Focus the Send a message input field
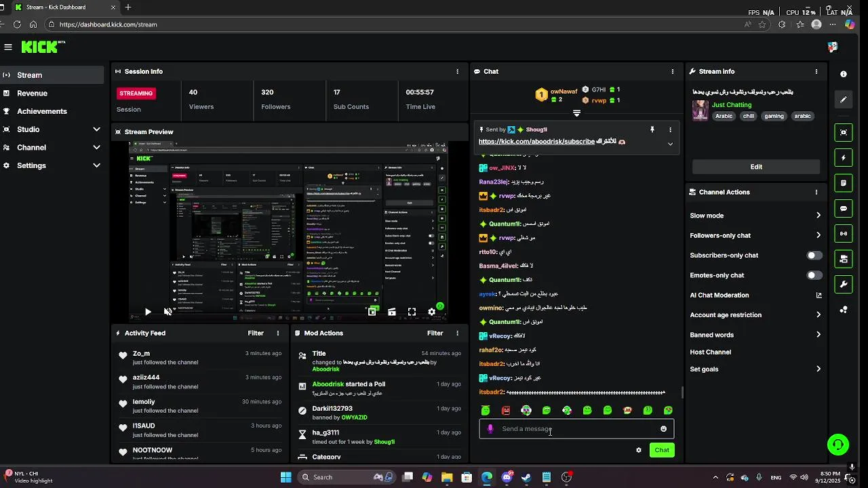Screen dimensions: 868x488 [x=576, y=429]
